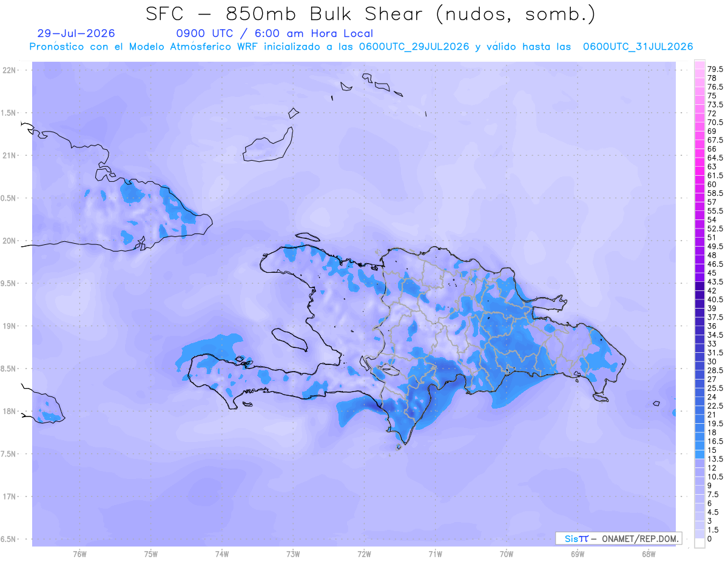The width and height of the screenshot is (728, 562).
Task: Click the '9.5N' latitude axis label
Action: click(8, 283)
